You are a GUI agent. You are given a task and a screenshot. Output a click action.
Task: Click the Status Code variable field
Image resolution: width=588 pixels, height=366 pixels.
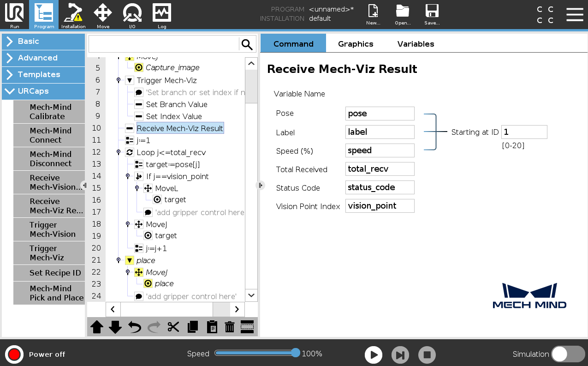(380, 187)
